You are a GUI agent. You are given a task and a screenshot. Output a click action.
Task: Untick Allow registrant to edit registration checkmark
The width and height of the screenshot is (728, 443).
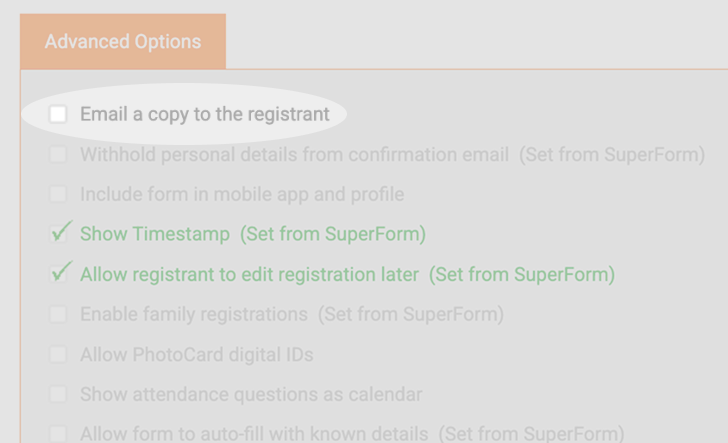60,273
